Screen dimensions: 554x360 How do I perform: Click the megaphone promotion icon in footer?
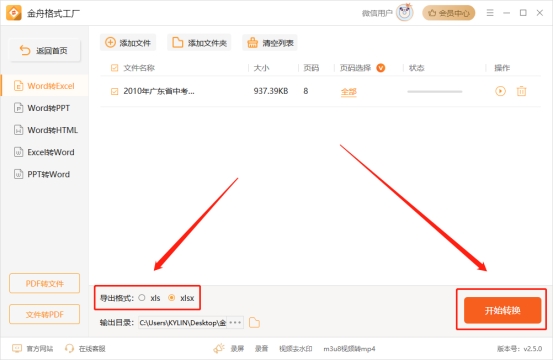tap(219, 348)
